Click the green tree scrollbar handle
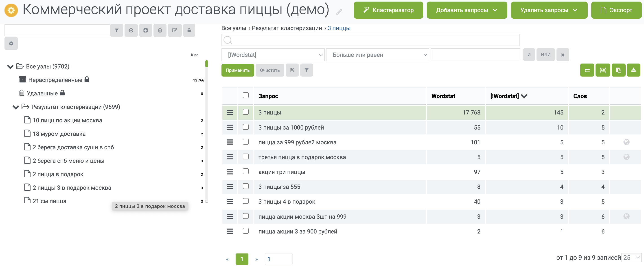This screenshot has height=273, width=644. (x=206, y=64)
